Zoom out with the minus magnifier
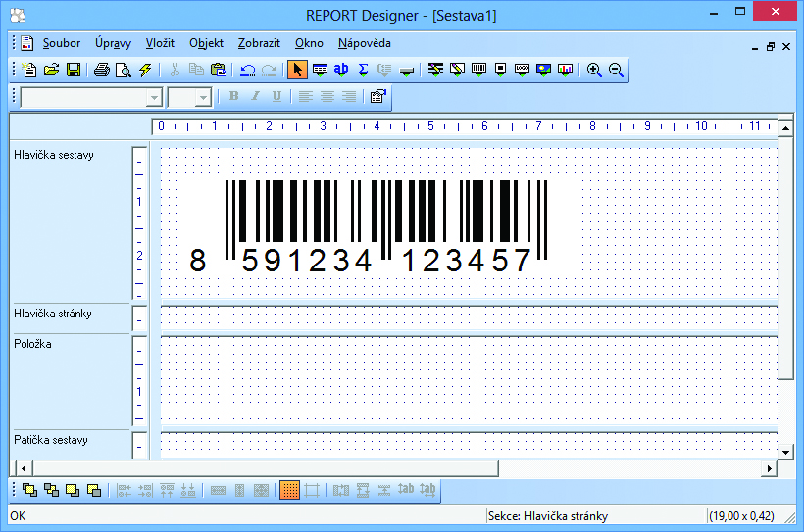This screenshot has height=532, width=804. click(x=616, y=70)
